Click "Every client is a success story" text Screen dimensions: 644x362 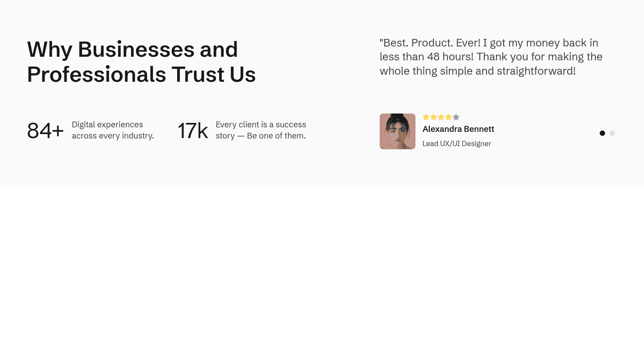click(x=261, y=125)
